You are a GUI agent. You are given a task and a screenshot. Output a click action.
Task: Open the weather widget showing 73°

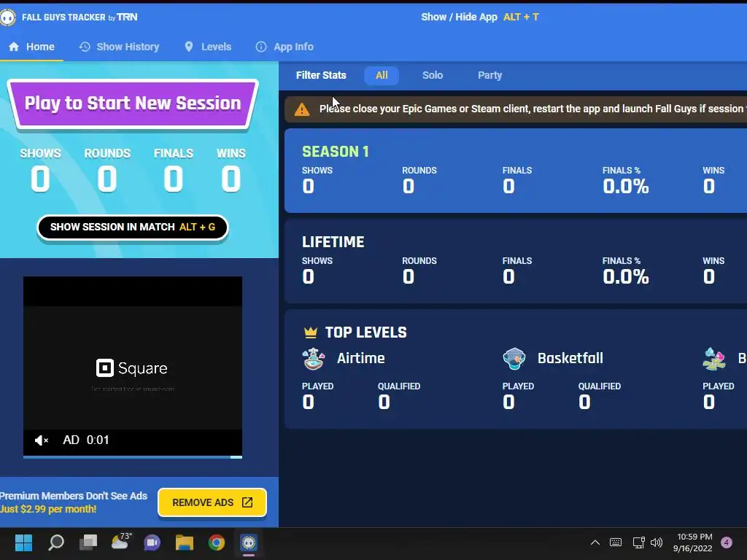(x=121, y=542)
